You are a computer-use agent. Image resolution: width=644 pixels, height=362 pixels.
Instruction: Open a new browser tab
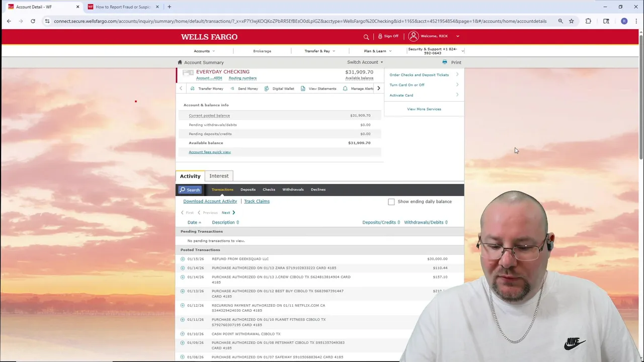coord(170,7)
